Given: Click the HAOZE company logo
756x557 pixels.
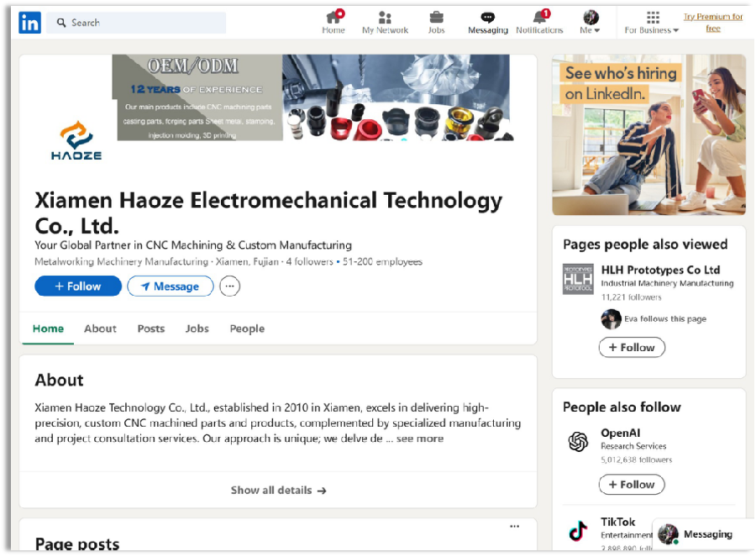Looking at the screenshot, I should (76, 140).
